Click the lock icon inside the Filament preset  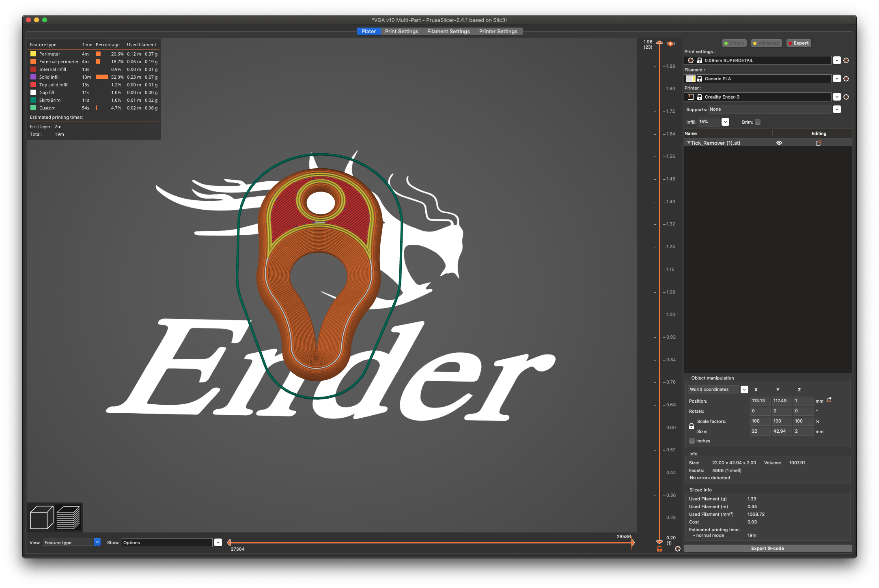point(700,79)
